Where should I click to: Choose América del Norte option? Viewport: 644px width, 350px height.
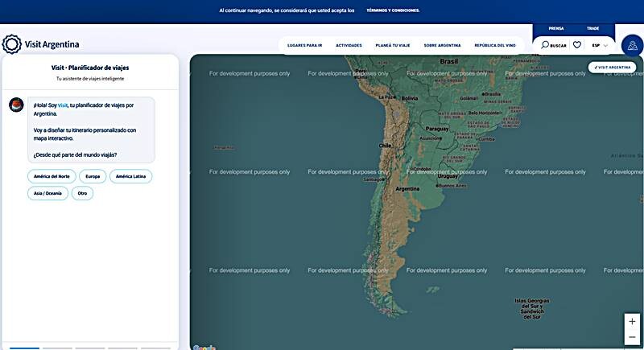[x=52, y=176]
